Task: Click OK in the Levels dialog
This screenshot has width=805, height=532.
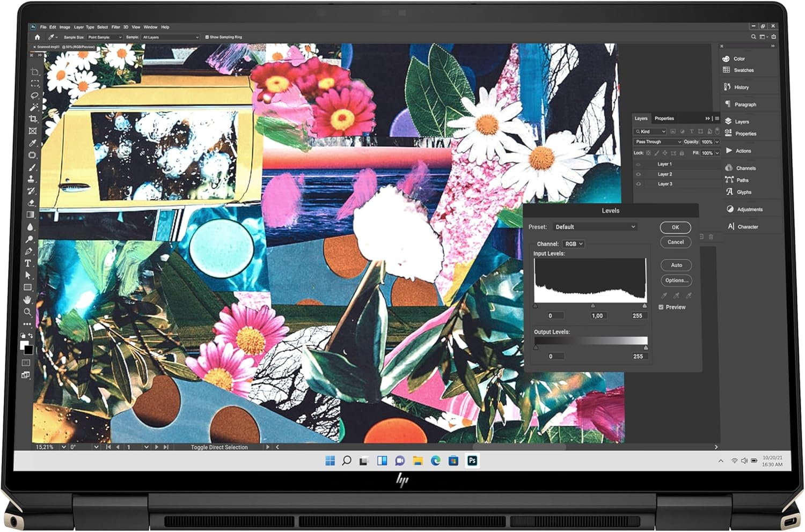Action: [675, 227]
